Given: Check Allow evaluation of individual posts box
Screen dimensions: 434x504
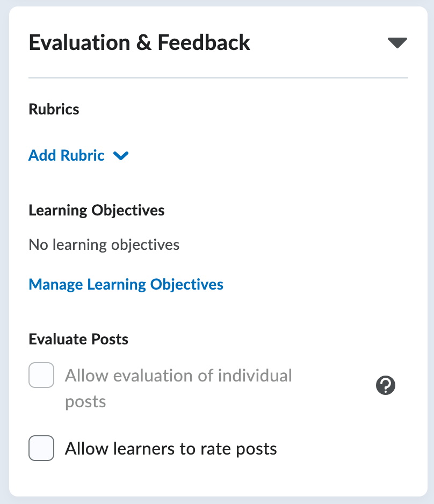Looking at the screenshot, I should pyautogui.click(x=41, y=375).
